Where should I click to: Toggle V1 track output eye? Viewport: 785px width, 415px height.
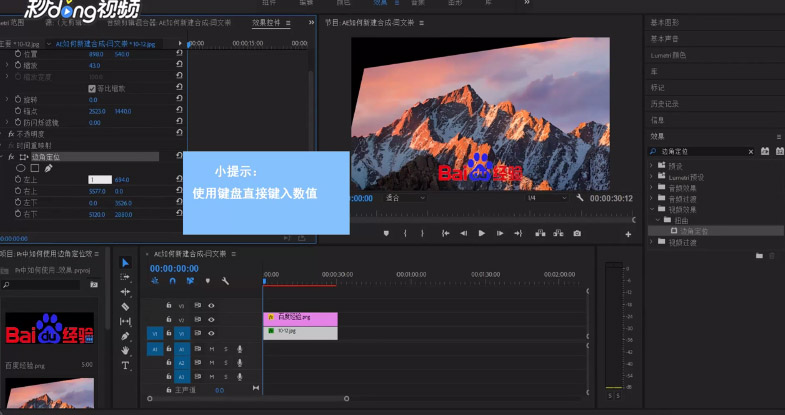211,333
